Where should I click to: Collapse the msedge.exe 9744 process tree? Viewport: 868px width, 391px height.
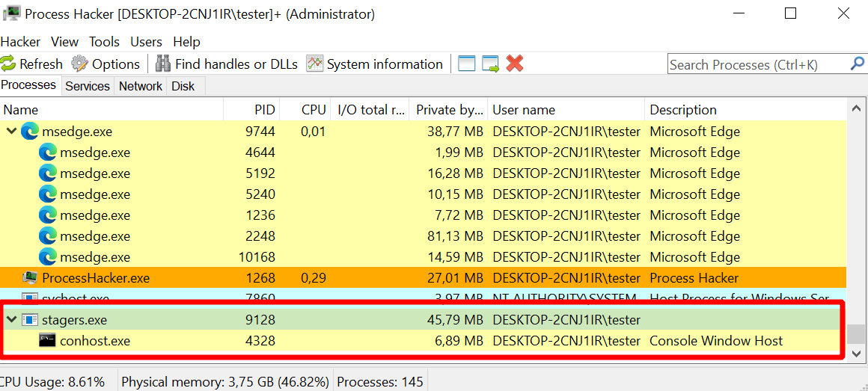(x=10, y=132)
